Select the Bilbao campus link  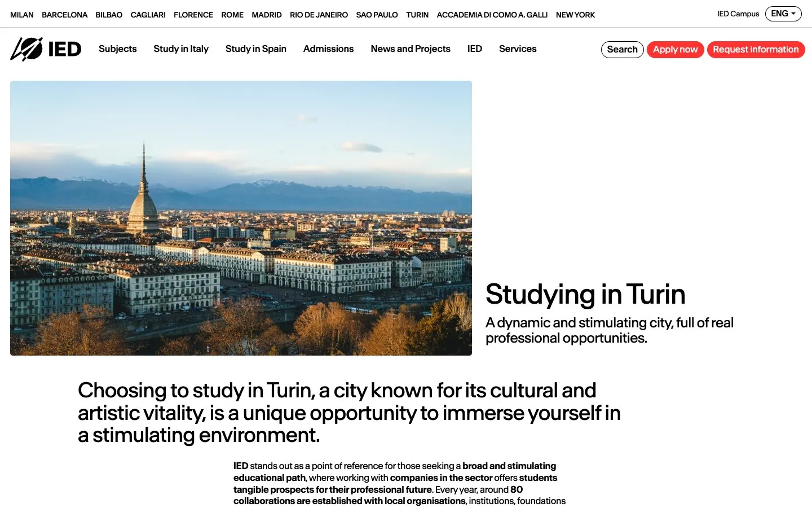109,15
